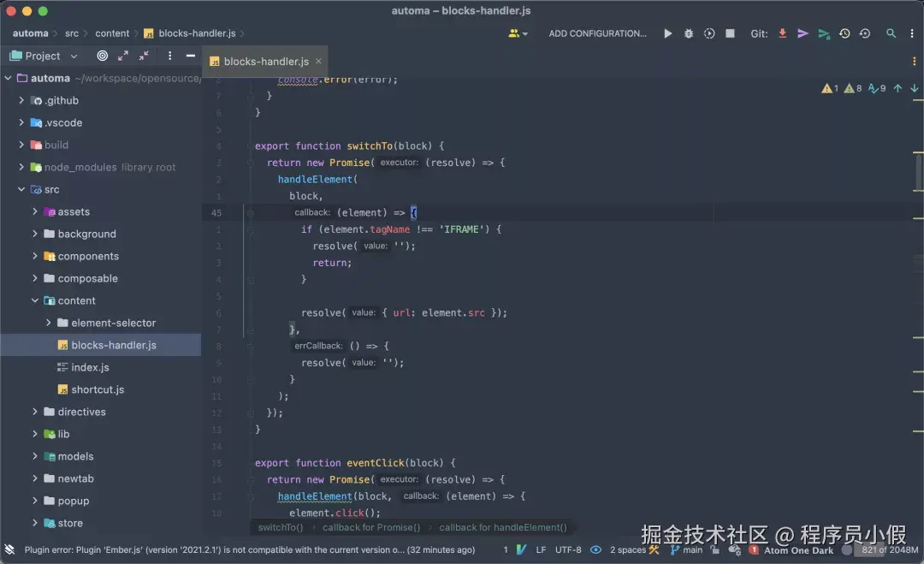Switch to the blocks-handler.js editor tab
Image resolution: width=924 pixels, height=564 pixels.
pyautogui.click(x=265, y=62)
